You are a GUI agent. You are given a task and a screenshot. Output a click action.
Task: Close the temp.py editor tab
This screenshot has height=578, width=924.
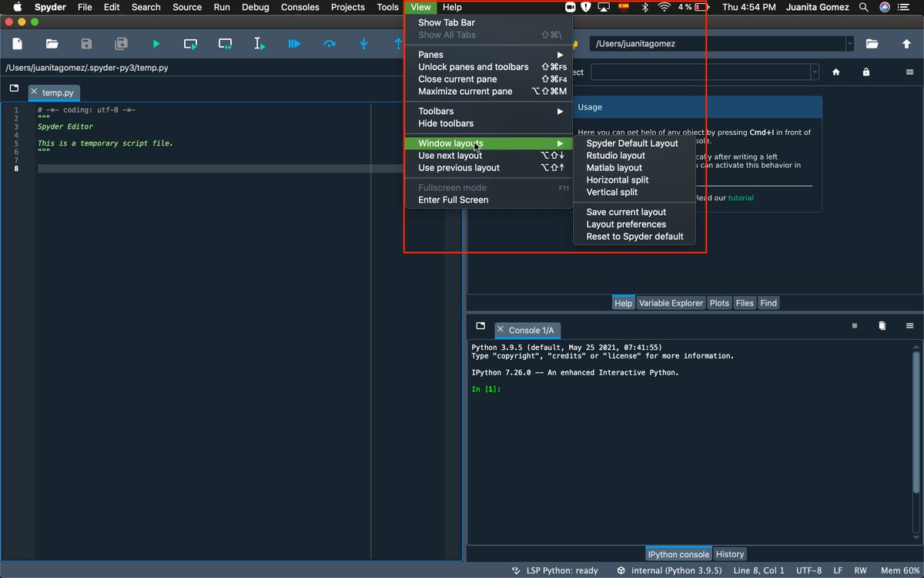tap(34, 92)
